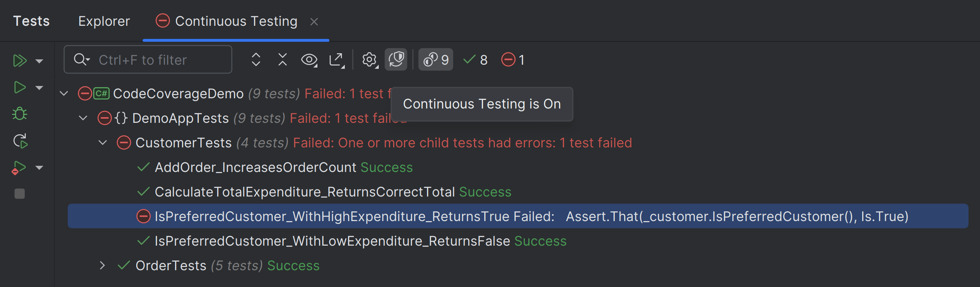Toggle the total 9 tests filter
The width and height of the screenshot is (980, 287).
click(436, 60)
